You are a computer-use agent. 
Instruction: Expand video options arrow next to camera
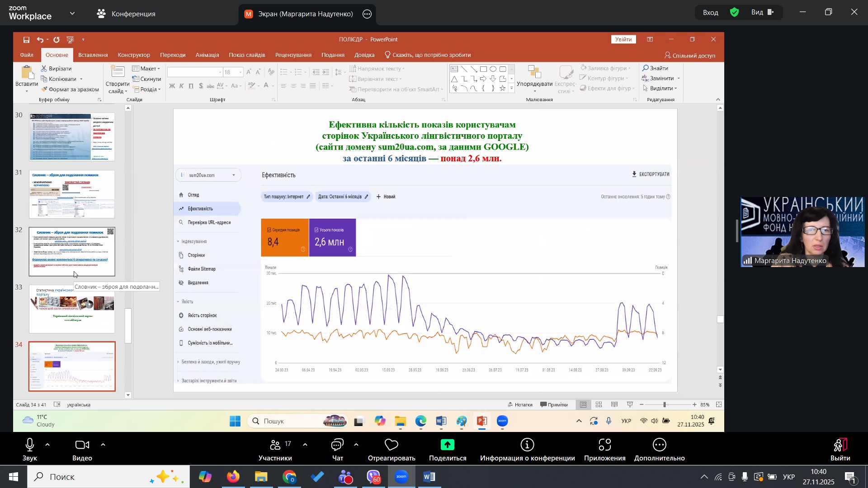(103, 445)
